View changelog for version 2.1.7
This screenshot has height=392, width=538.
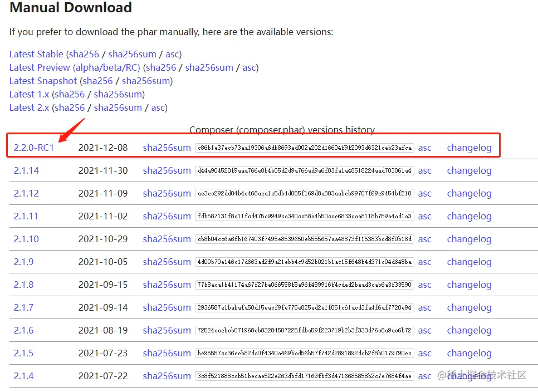(469, 307)
